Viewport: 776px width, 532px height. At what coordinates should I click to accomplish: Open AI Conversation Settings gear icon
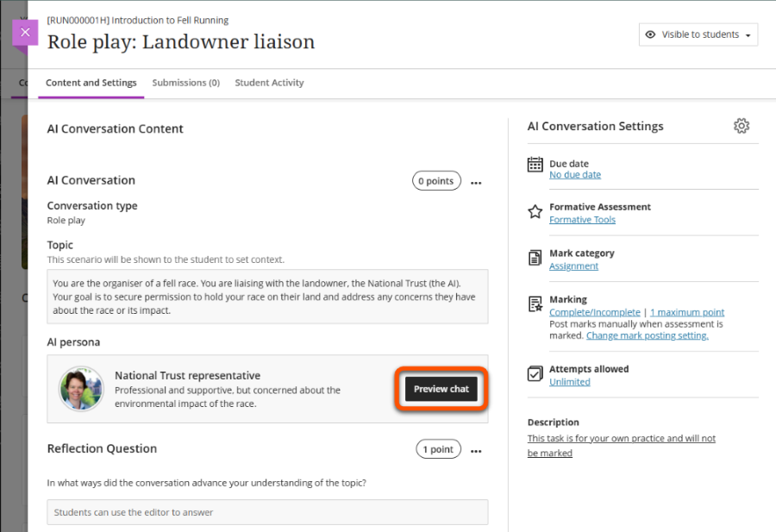click(742, 126)
